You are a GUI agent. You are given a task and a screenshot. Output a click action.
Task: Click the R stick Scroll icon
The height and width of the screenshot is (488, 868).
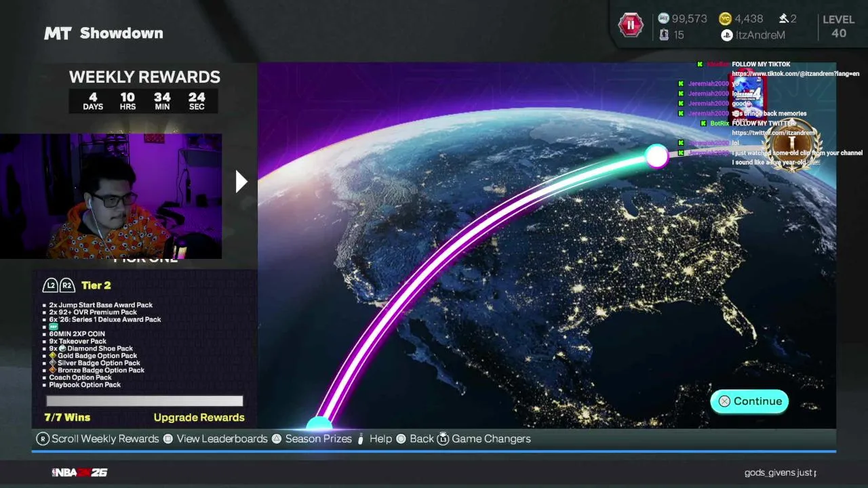43,439
